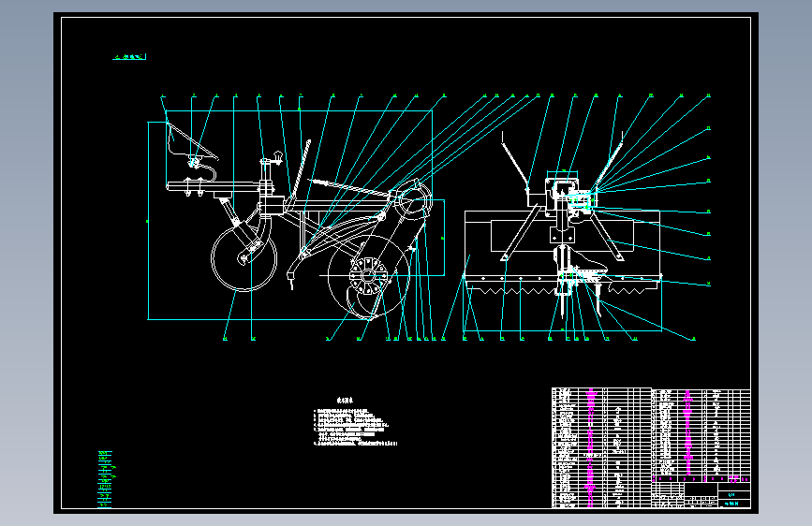Select the left half of the parts list table
This screenshot has width=812, height=526.
click(x=601, y=447)
